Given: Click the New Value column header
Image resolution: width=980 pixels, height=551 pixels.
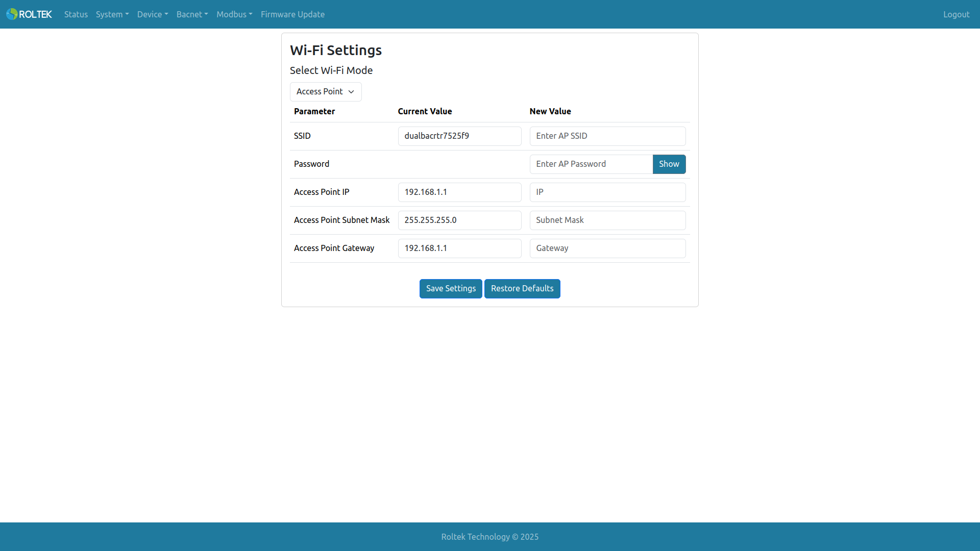Looking at the screenshot, I should (x=550, y=111).
